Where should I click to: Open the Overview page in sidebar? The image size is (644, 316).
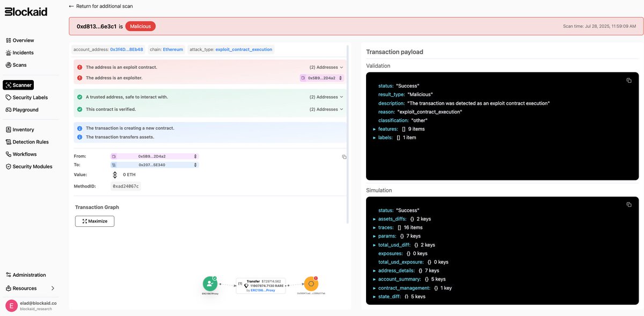pyautogui.click(x=20, y=40)
